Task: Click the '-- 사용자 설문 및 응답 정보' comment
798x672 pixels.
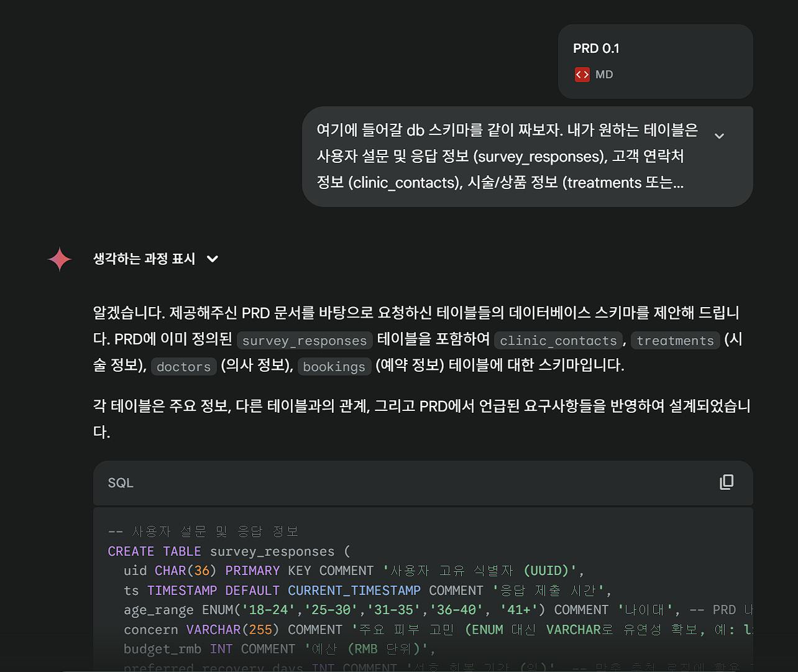Action: (x=203, y=532)
